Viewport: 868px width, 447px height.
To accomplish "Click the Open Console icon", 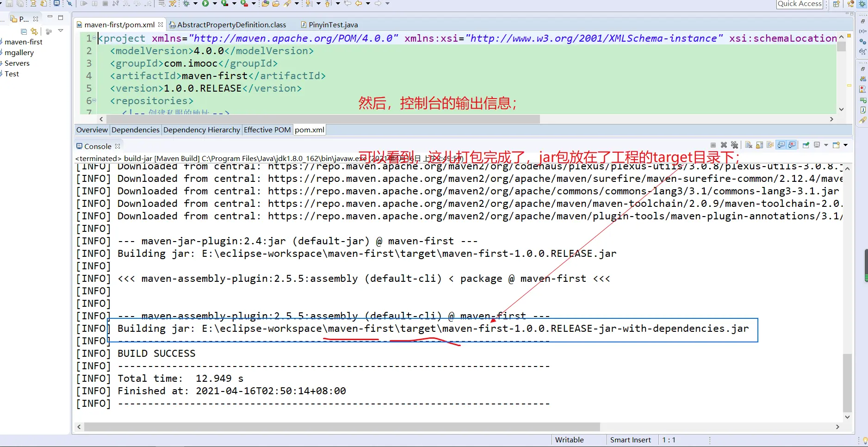I will 836,145.
